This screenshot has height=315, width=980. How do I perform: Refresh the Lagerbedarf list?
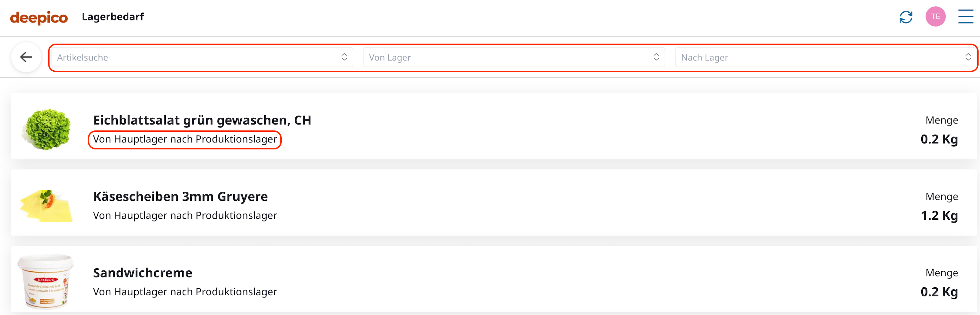click(906, 17)
